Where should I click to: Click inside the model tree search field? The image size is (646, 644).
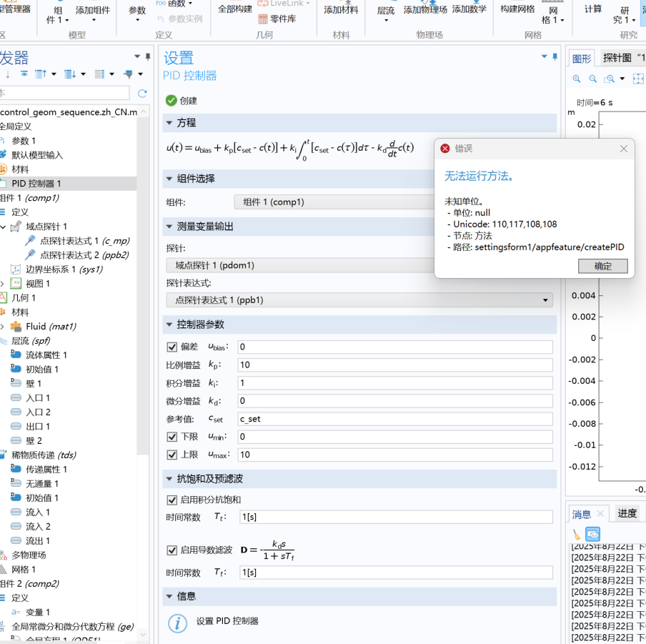pyautogui.click(x=64, y=92)
